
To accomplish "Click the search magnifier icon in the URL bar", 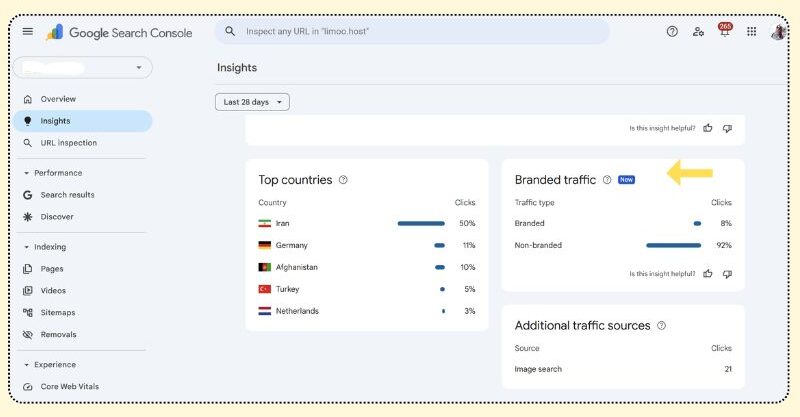I will [230, 31].
